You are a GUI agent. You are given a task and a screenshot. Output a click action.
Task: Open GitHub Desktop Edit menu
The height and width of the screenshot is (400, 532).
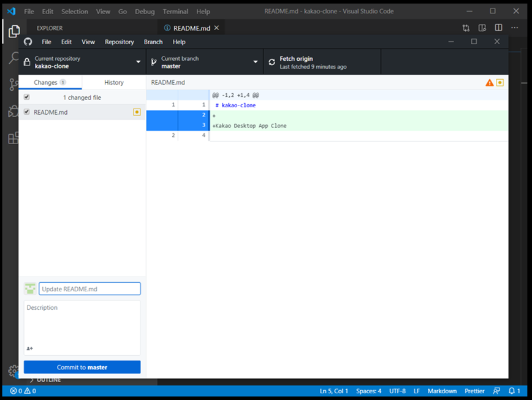[66, 42]
